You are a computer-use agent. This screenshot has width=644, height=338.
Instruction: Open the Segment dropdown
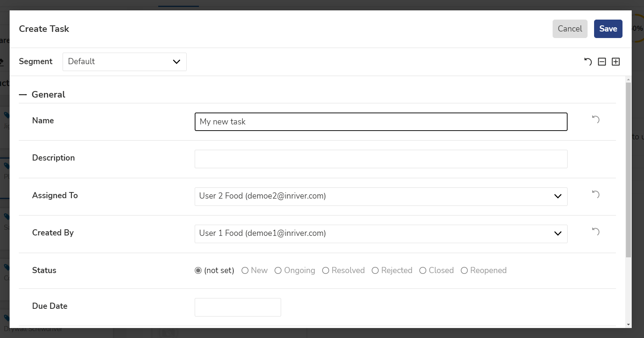coord(124,62)
